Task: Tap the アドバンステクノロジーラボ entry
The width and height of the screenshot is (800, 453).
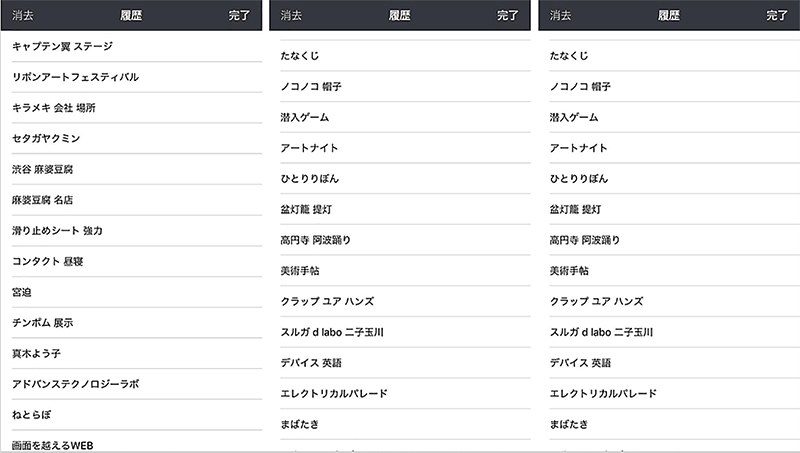Action: point(75,384)
